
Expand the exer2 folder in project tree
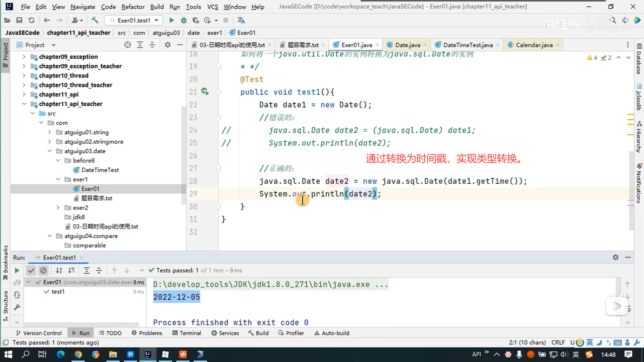point(58,208)
